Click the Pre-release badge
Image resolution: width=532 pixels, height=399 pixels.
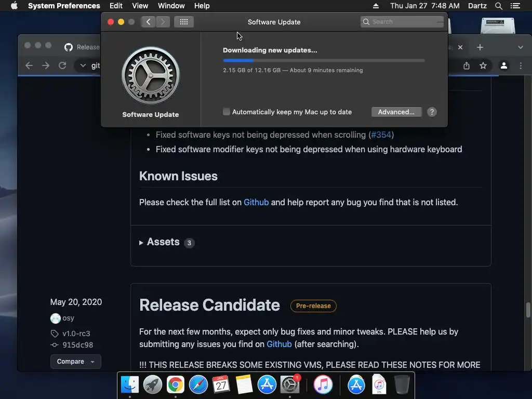click(313, 305)
